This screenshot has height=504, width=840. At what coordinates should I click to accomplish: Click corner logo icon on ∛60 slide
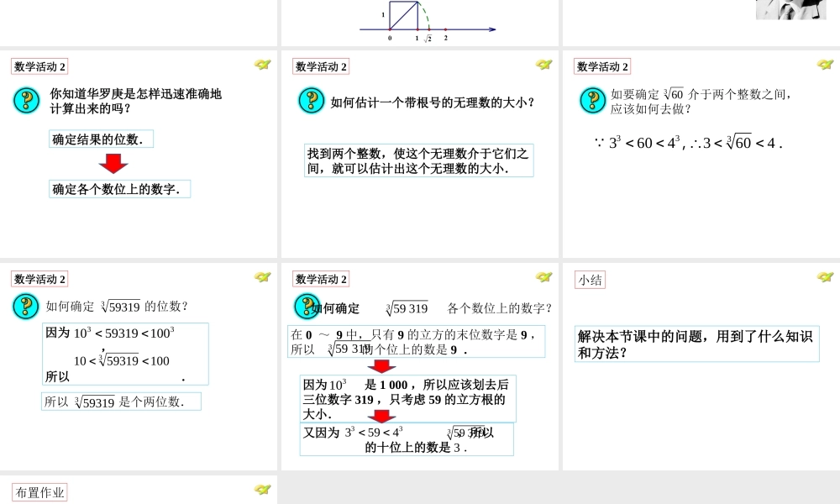[x=825, y=65]
